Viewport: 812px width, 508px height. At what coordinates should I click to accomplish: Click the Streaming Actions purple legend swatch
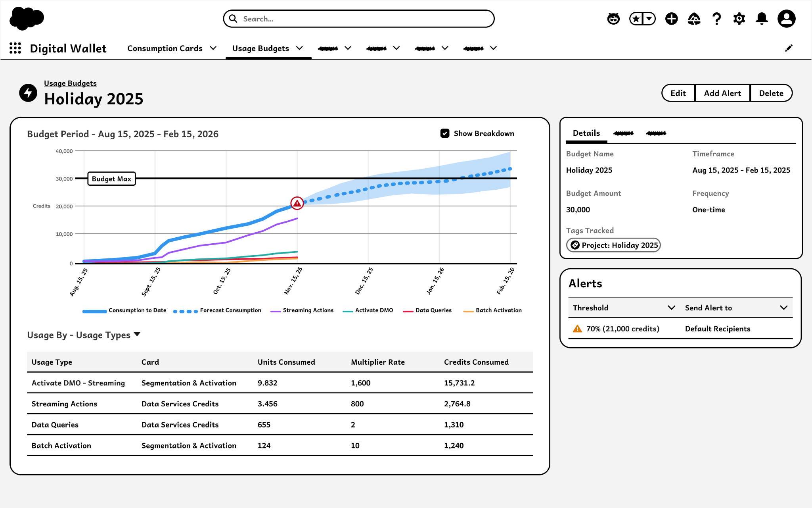click(276, 311)
